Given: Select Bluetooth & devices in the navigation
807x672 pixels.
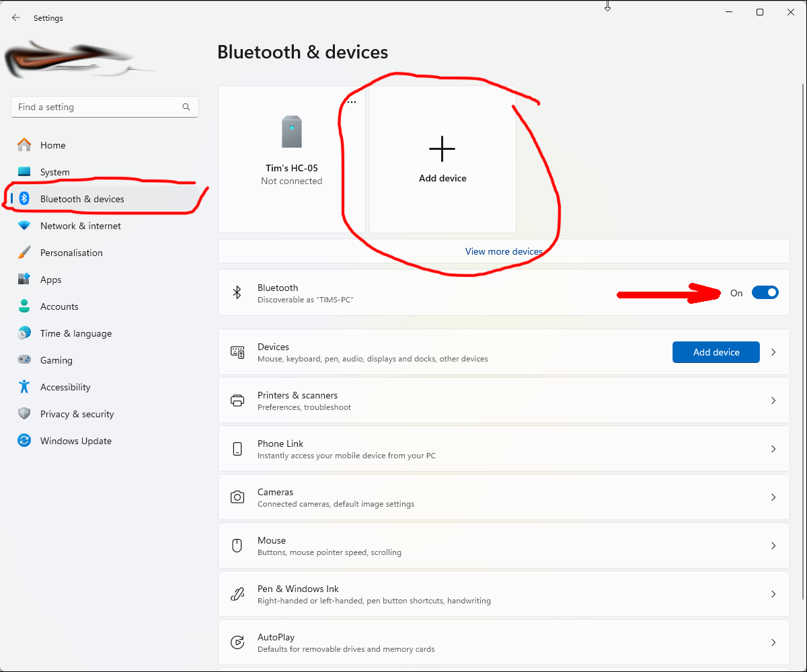Looking at the screenshot, I should [x=82, y=198].
